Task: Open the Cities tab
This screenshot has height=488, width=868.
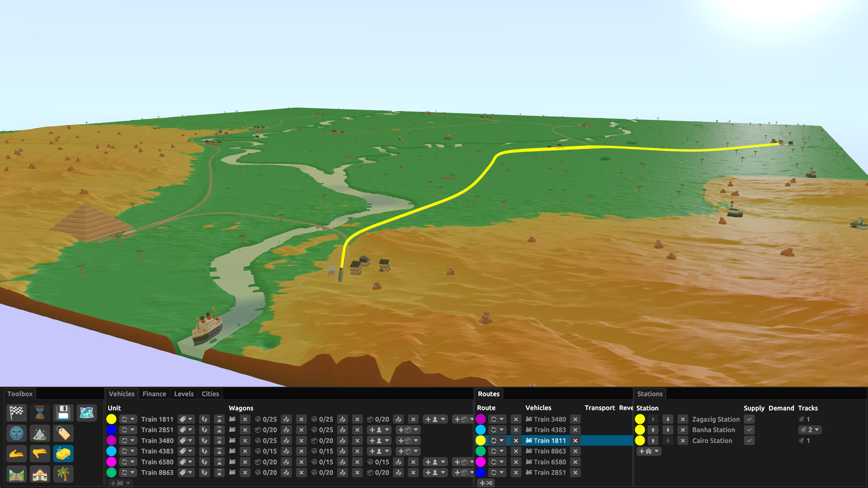Action: [x=210, y=394]
